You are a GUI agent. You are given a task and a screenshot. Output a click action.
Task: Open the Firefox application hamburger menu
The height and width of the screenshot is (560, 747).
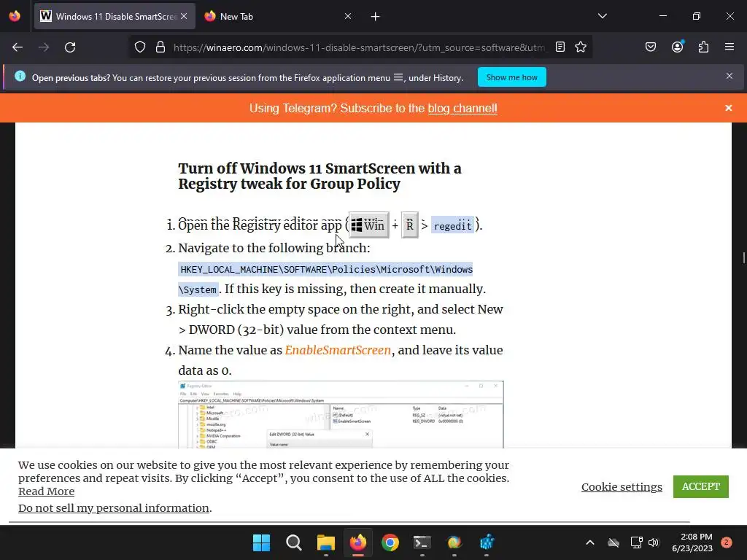pyautogui.click(x=729, y=47)
